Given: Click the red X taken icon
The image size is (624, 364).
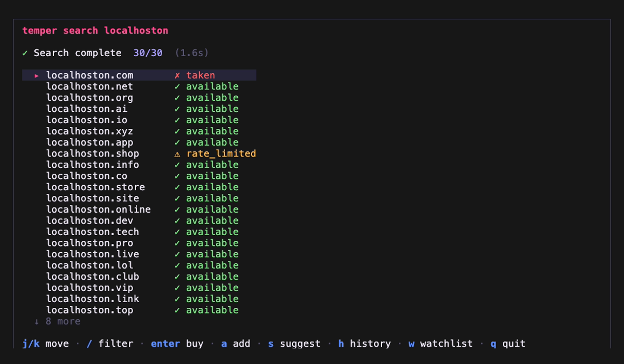Looking at the screenshot, I should (x=177, y=75).
